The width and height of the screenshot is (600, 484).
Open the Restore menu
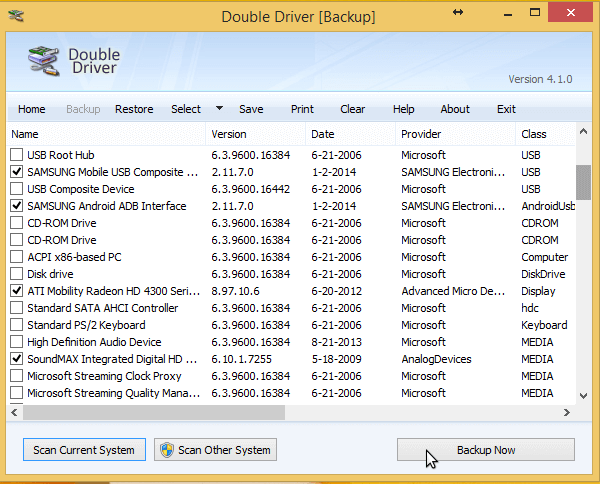[x=134, y=109]
